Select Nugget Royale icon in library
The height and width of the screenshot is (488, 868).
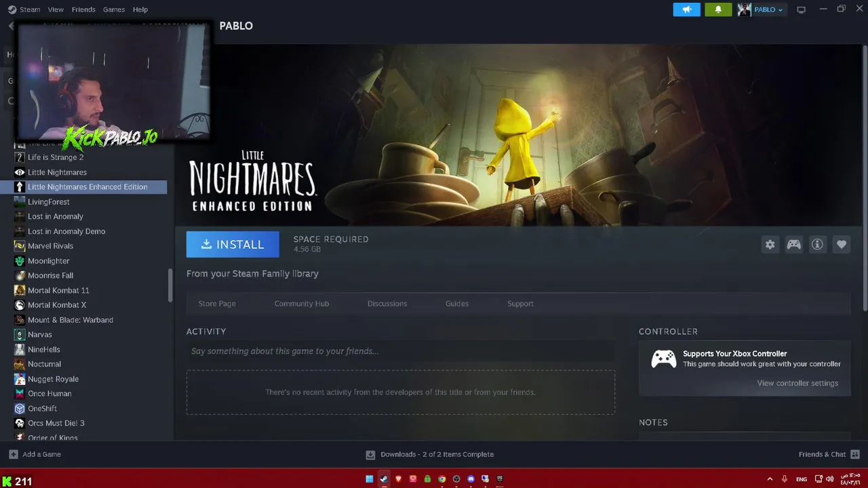(x=20, y=379)
